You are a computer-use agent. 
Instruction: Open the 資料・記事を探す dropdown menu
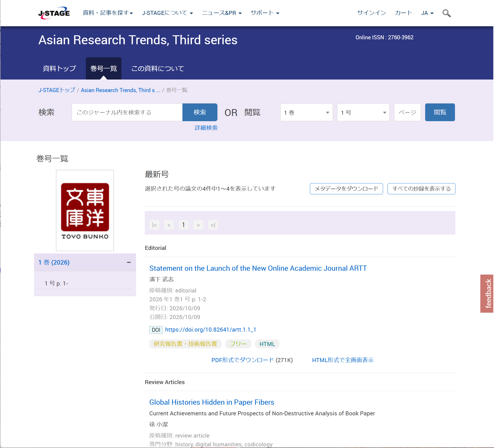[108, 13]
